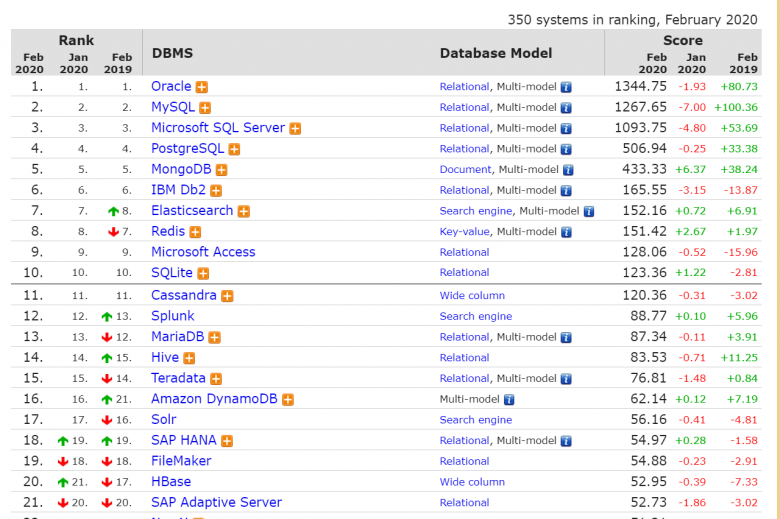
Task: Click the Relational link in the Hive row
Action: click(x=465, y=358)
